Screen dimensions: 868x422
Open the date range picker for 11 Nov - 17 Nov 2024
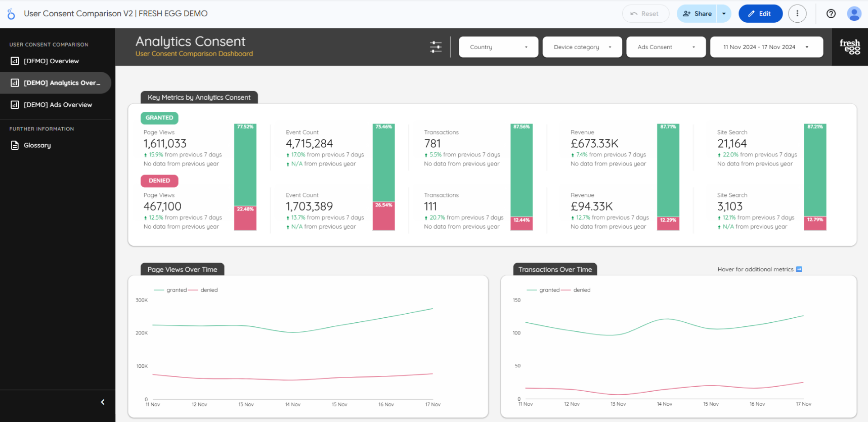766,47
